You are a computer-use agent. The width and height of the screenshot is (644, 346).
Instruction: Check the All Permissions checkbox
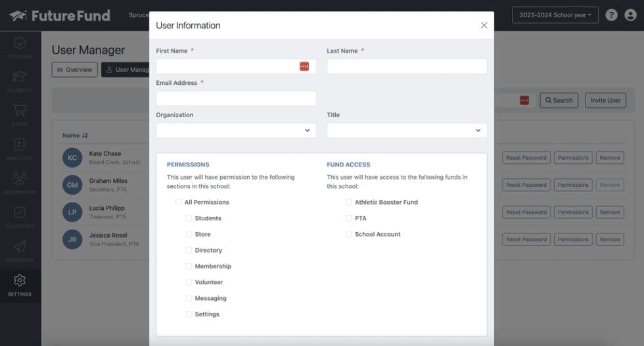coord(178,203)
